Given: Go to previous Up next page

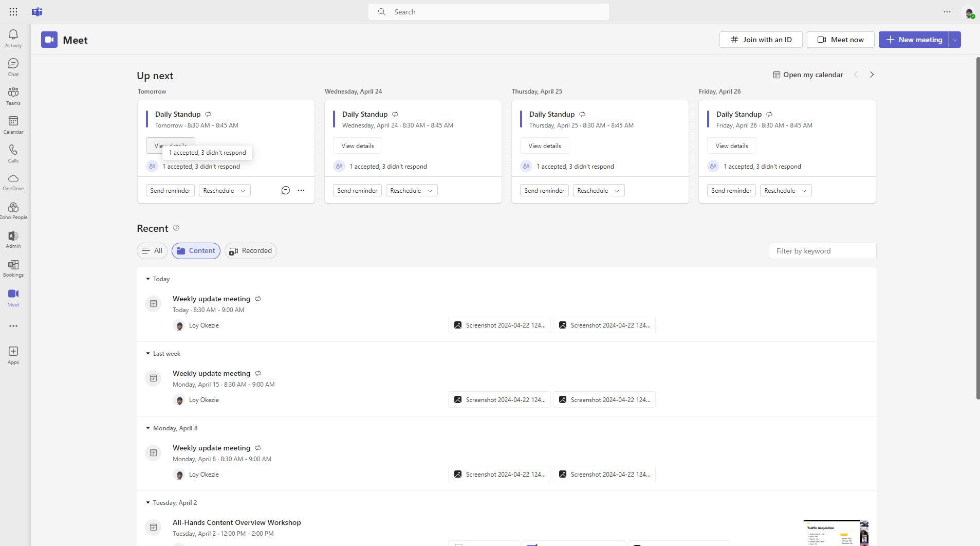Looking at the screenshot, I should click(856, 75).
